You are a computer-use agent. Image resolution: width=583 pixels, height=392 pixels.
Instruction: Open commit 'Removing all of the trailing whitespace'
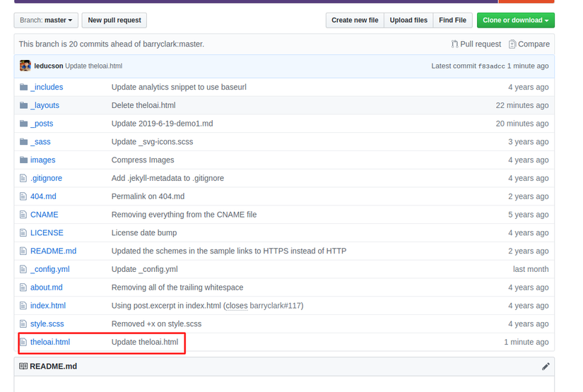click(x=177, y=287)
